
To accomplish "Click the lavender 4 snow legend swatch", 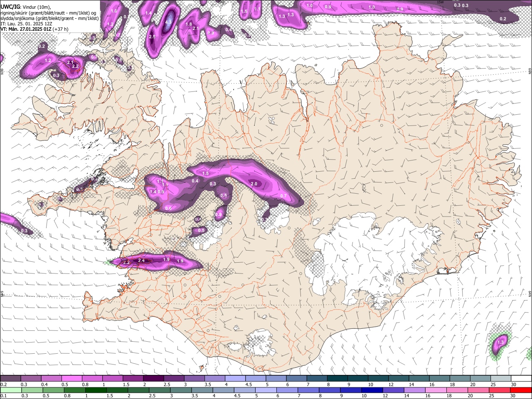I will coord(235,379).
